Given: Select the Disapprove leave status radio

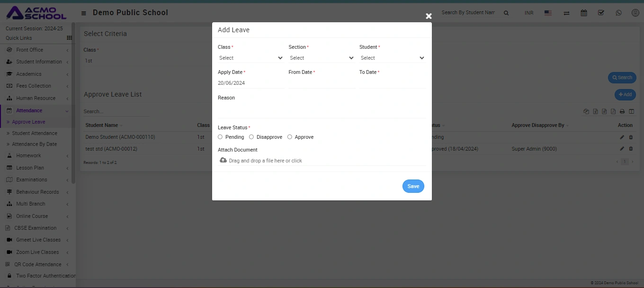Looking at the screenshot, I should [251, 137].
